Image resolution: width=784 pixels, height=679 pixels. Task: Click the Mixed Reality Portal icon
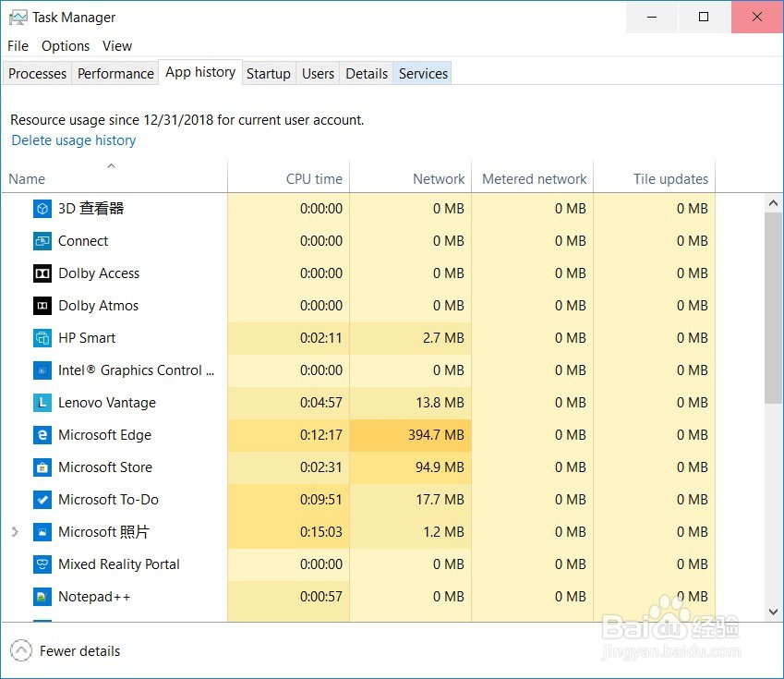tap(42, 564)
